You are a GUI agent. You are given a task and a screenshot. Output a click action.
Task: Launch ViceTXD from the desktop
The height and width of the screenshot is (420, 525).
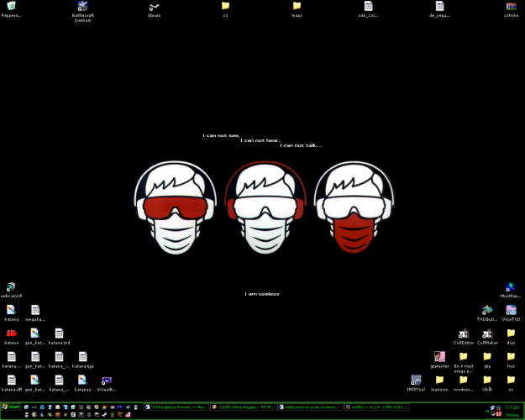511,311
